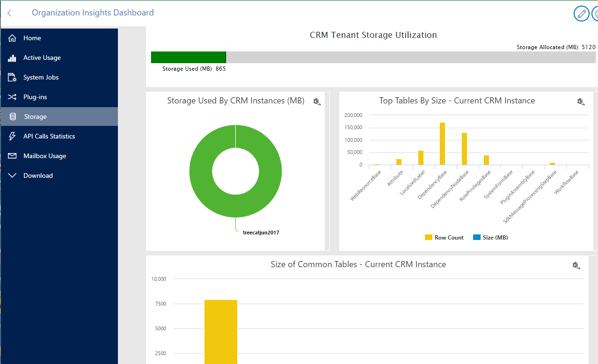Open Mailbox Usage section
This screenshot has height=364, width=598.
point(59,156)
